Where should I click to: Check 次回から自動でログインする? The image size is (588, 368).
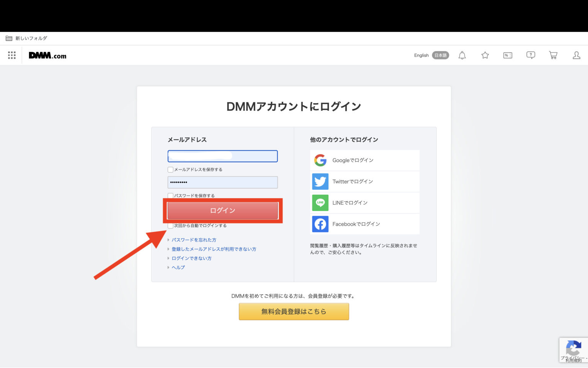[170, 225]
